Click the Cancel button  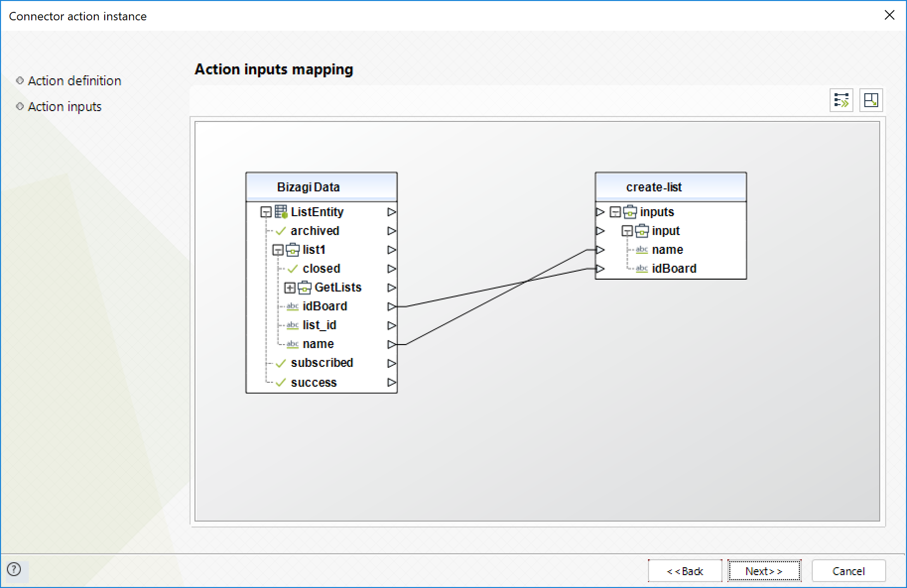[848, 571]
